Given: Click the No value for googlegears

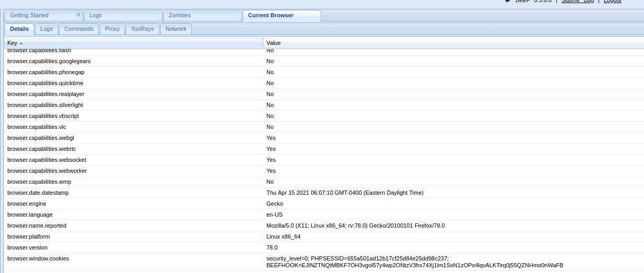Looking at the screenshot, I should pyautogui.click(x=270, y=61).
